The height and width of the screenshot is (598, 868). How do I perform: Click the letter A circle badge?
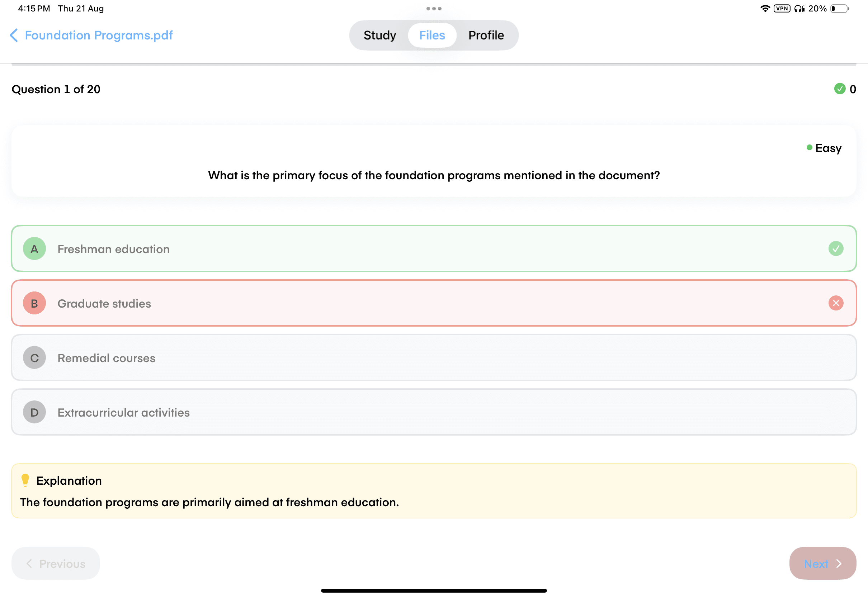34,248
